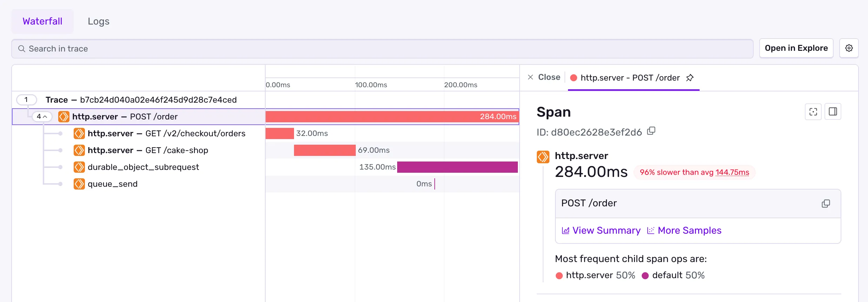Click the durable_object_subrequest span icon
Viewport: 868px width, 302px height.
pos(79,167)
